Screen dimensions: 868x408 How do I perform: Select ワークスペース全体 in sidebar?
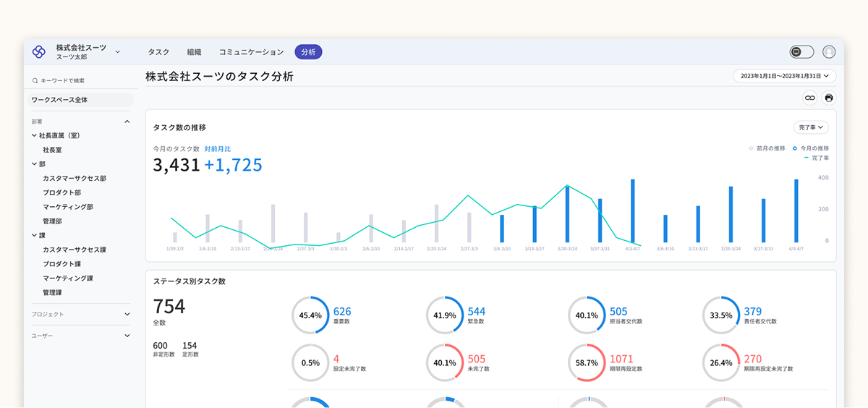tap(81, 100)
